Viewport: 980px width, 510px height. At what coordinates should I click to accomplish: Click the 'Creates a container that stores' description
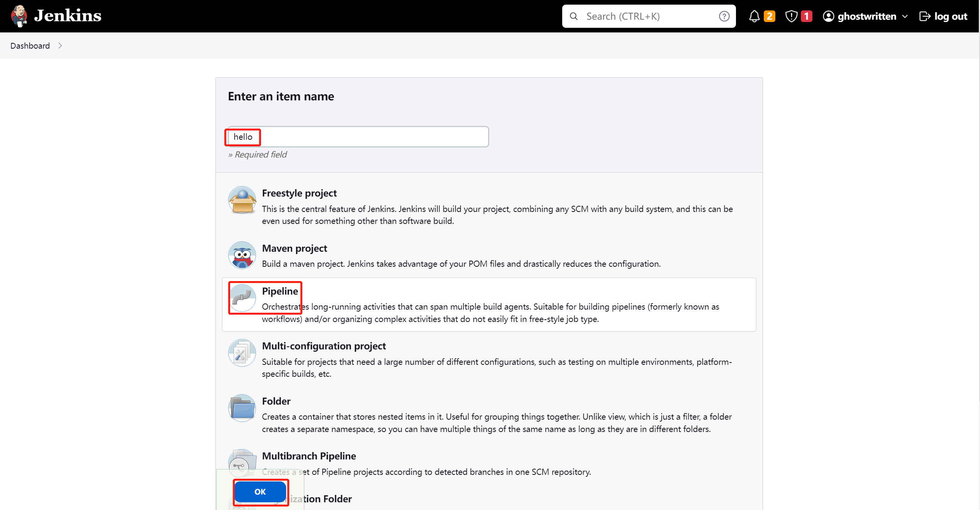[x=497, y=423]
